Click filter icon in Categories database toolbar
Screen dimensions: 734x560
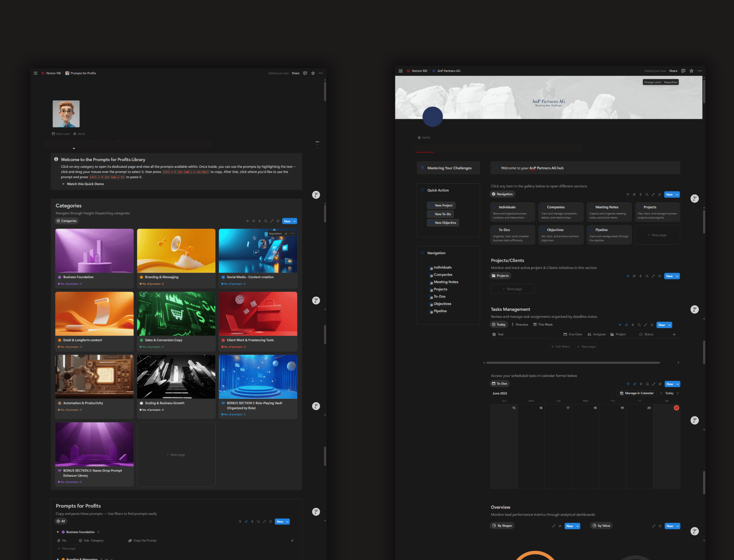(x=247, y=221)
